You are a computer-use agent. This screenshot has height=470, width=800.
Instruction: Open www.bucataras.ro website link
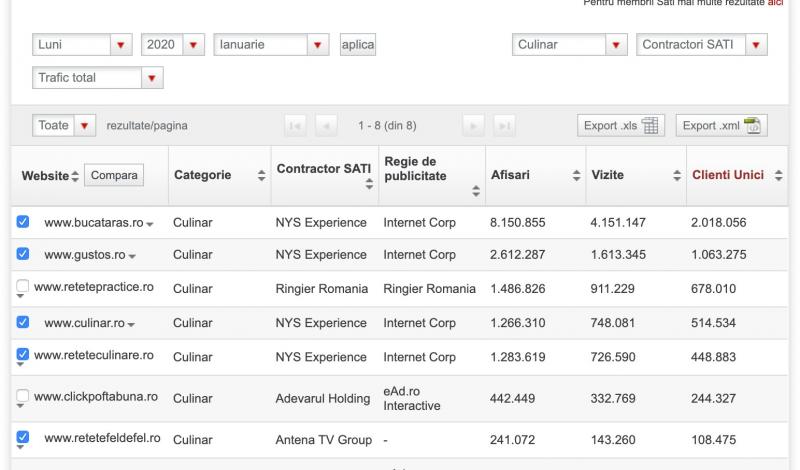[x=94, y=222]
